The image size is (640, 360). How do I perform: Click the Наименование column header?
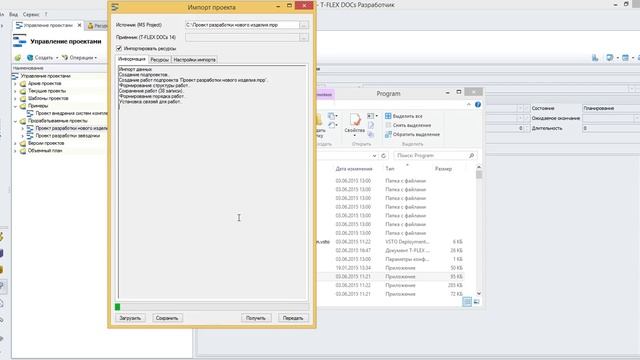(60, 68)
